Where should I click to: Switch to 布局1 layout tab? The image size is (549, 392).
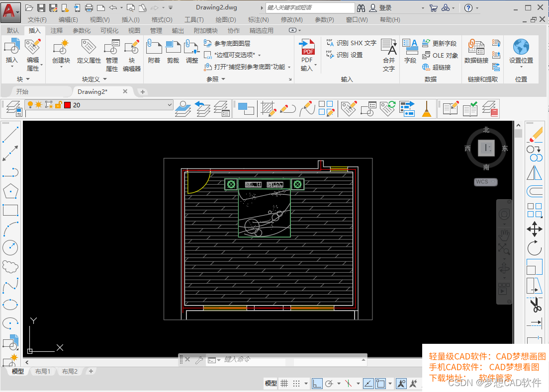tap(43, 371)
